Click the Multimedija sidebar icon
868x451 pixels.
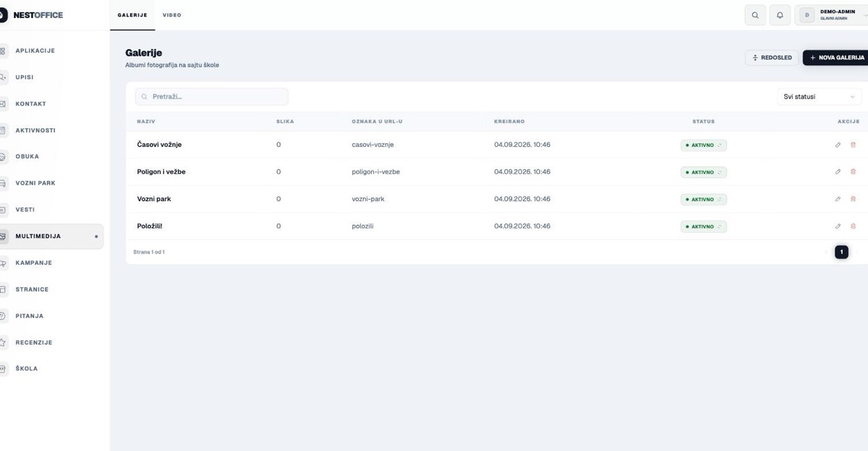tap(2, 236)
